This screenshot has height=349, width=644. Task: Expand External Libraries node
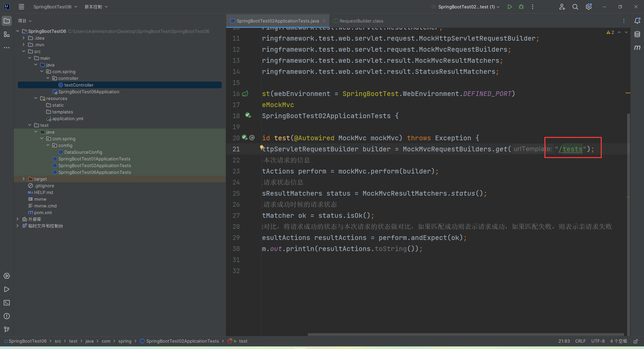click(x=17, y=219)
